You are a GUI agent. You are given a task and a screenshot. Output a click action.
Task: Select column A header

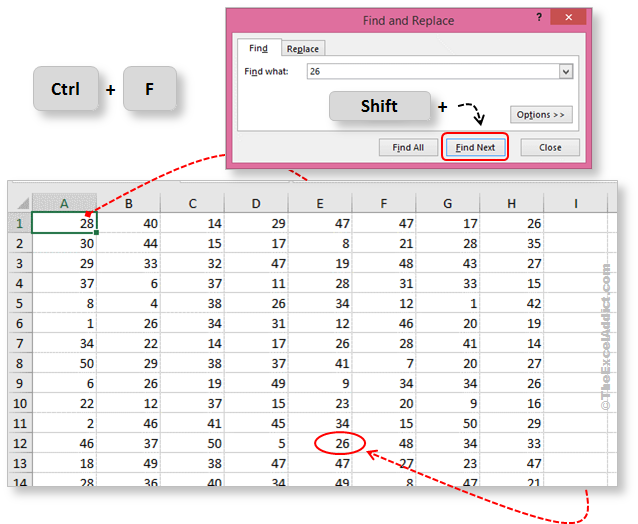(64, 203)
